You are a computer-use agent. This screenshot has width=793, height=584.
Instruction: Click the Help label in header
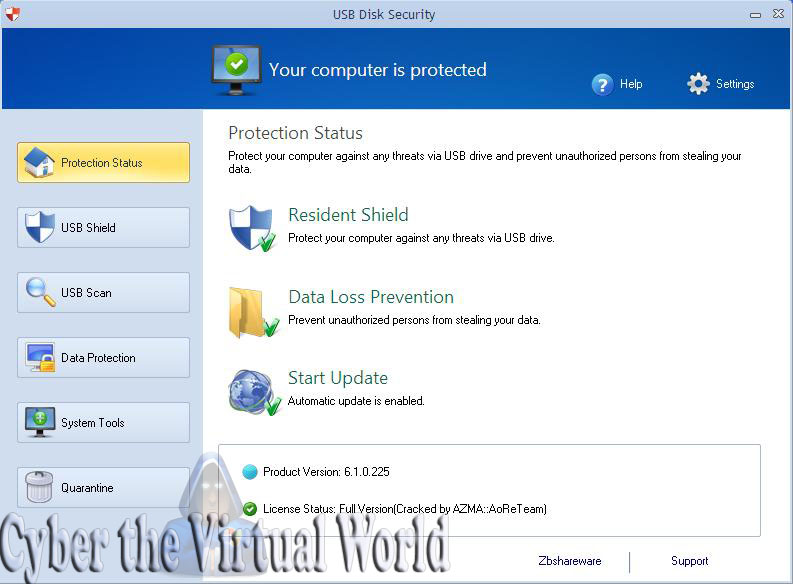pos(631,84)
